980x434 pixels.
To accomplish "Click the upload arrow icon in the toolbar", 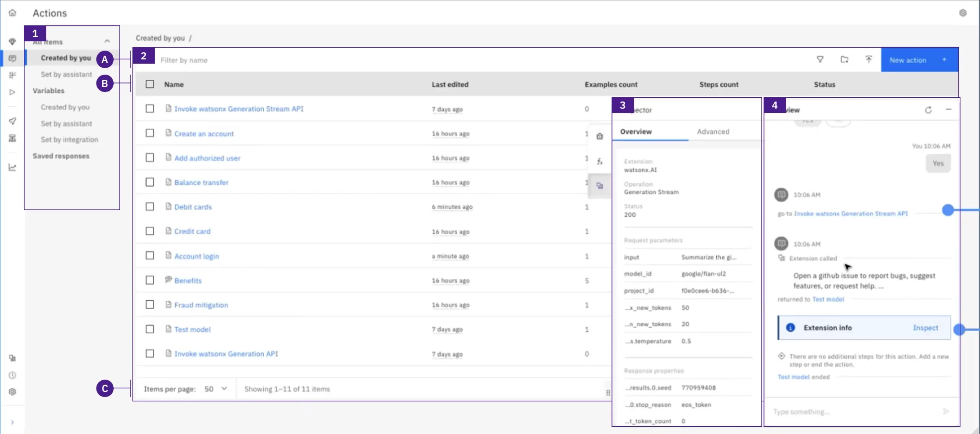I will coord(869,59).
